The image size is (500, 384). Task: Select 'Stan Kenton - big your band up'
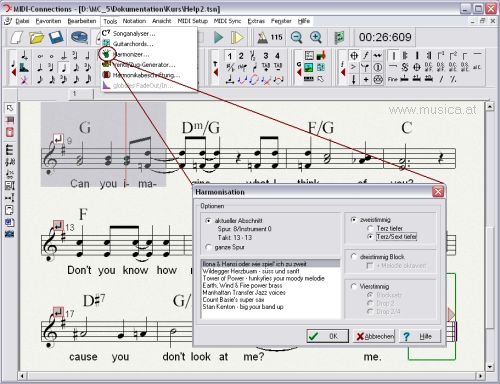click(270, 307)
